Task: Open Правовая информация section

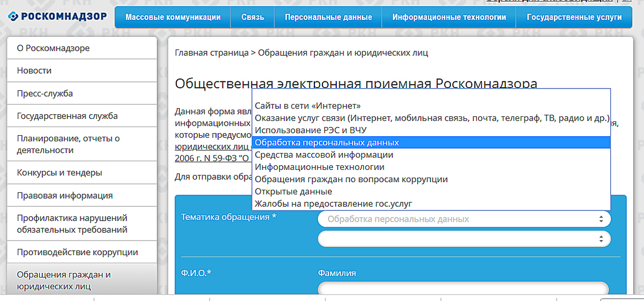Action: pos(82,196)
